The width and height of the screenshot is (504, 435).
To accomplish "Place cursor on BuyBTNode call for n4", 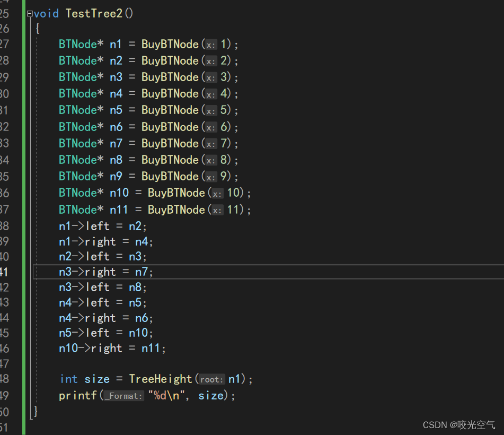I will [x=170, y=93].
